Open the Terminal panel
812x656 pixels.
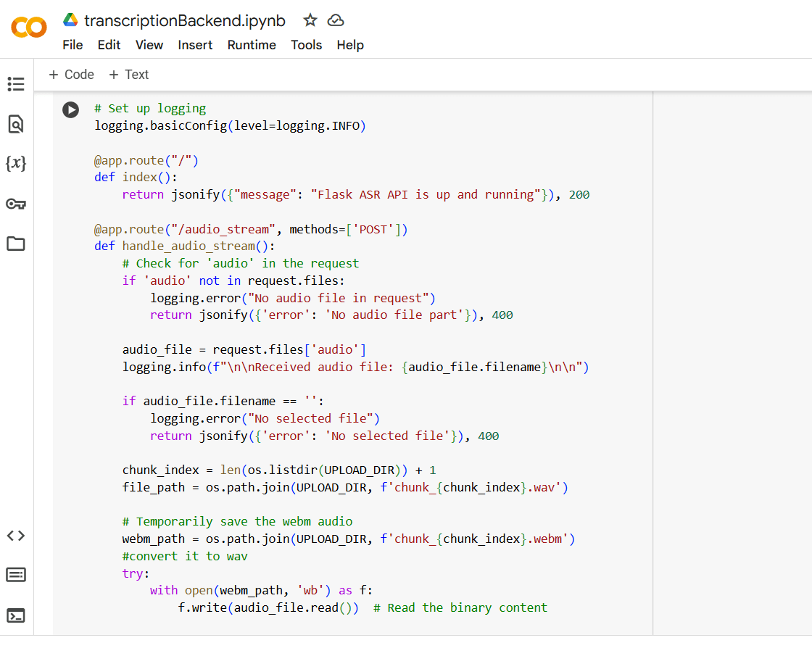click(x=16, y=615)
